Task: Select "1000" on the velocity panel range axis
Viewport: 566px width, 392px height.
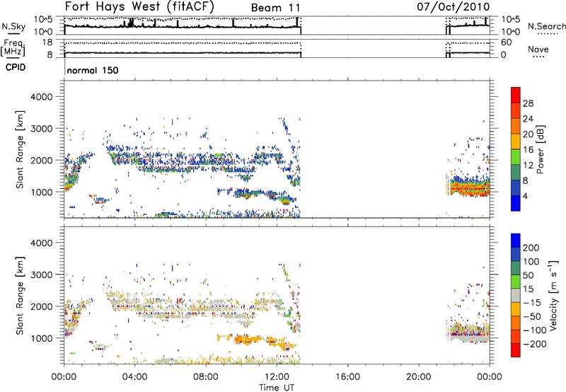Action: pos(41,338)
